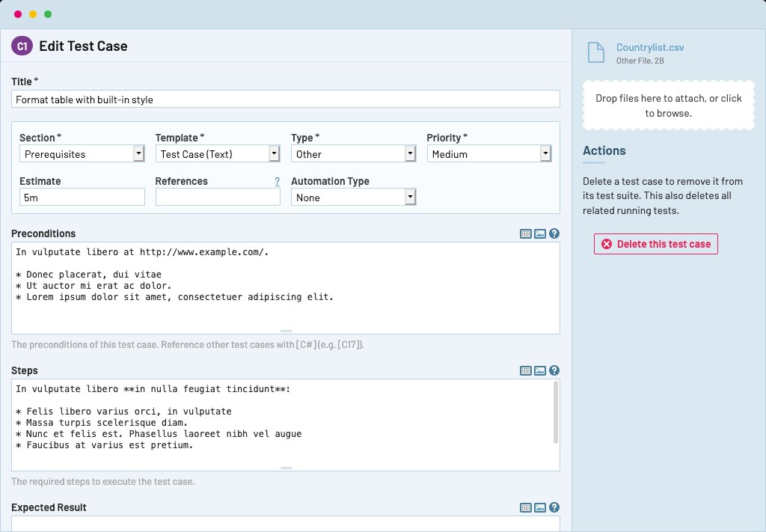Insert a table into the Preconditions field
Screen dimensions: 766x532
click(x=525, y=233)
